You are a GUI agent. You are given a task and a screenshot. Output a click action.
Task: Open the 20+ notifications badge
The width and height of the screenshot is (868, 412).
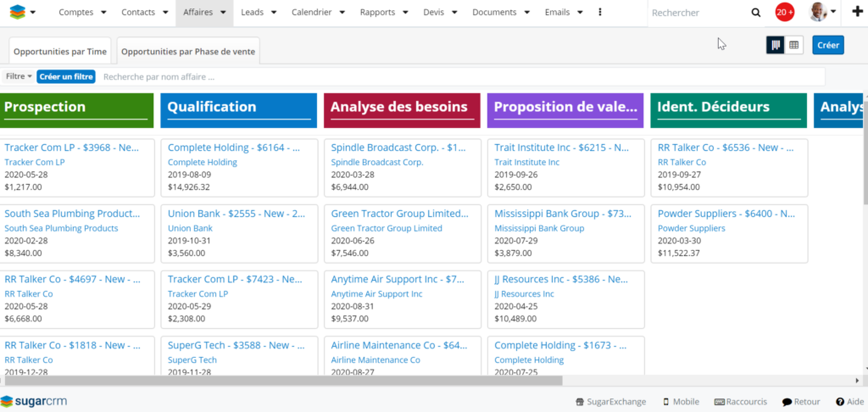tap(785, 12)
